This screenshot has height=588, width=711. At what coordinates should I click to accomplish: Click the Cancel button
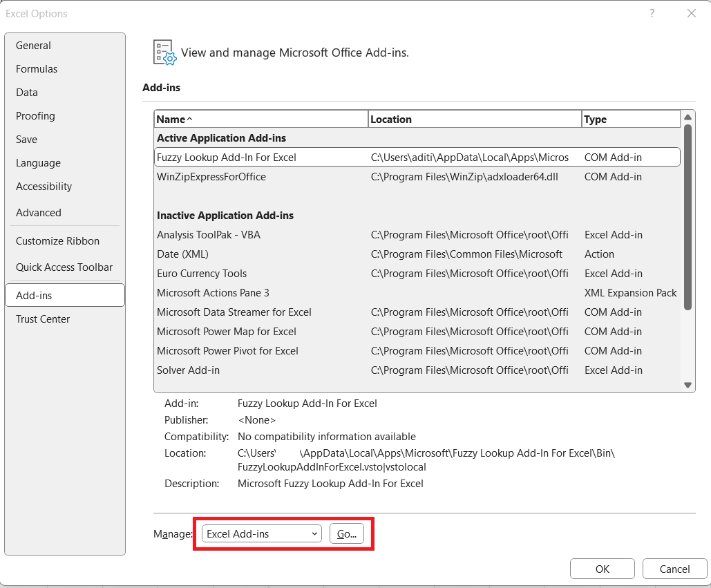click(674, 569)
